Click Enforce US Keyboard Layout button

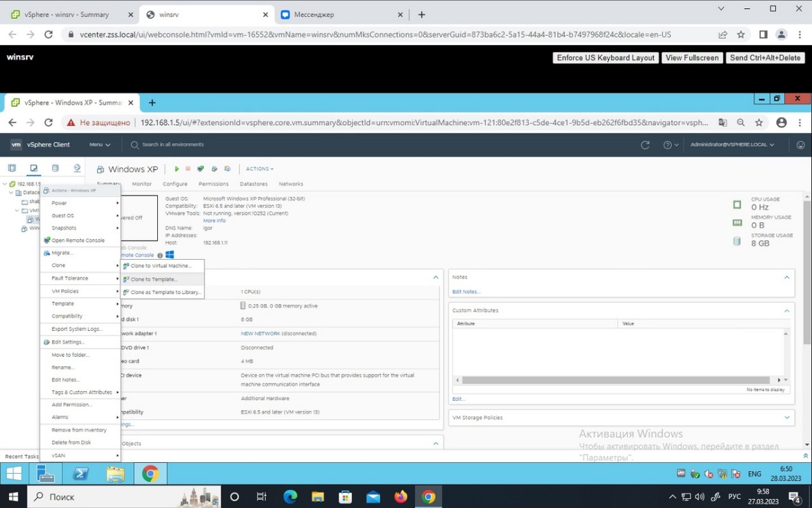[x=606, y=57]
